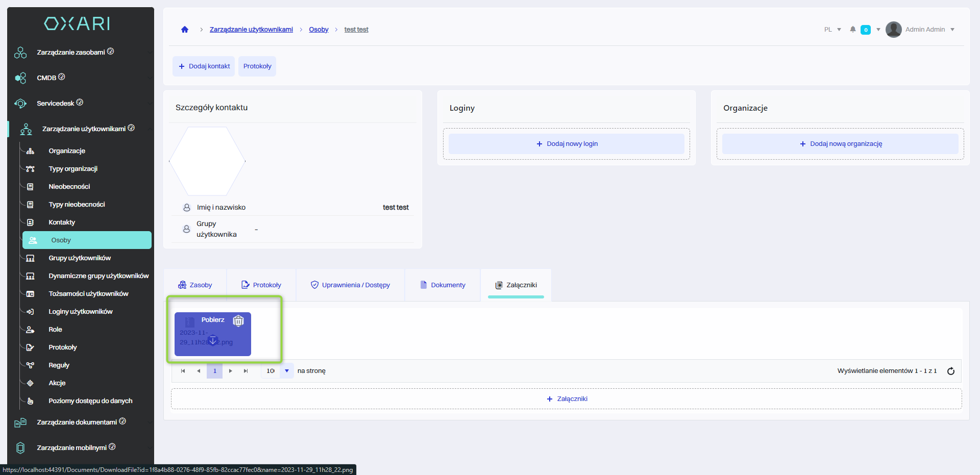
Task: Click the Dodaj kontakt button
Action: click(x=204, y=66)
